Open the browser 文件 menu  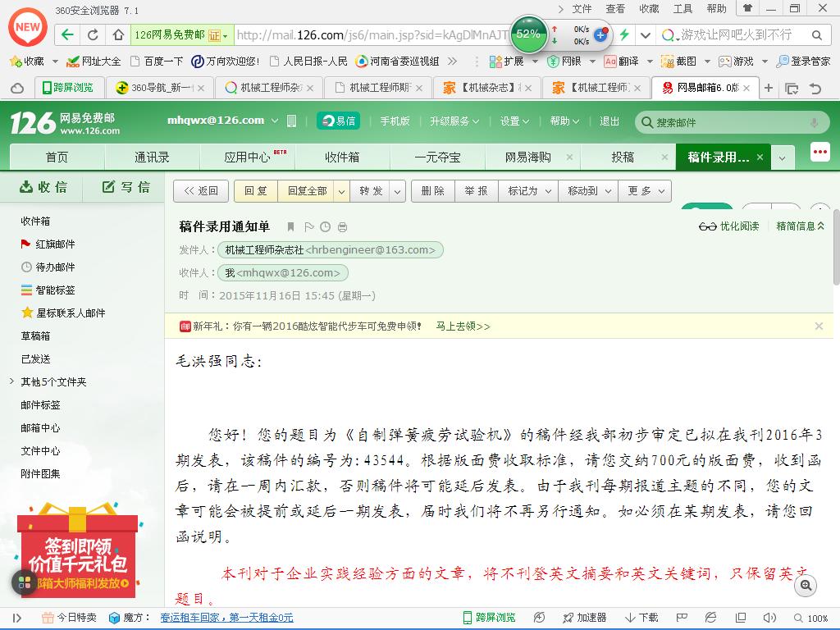point(582,8)
